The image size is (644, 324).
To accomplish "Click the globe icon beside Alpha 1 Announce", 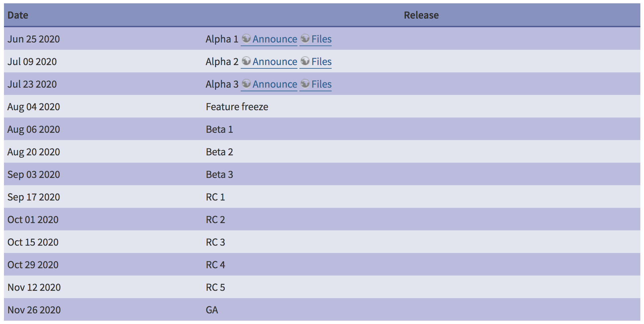I will click(x=246, y=39).
